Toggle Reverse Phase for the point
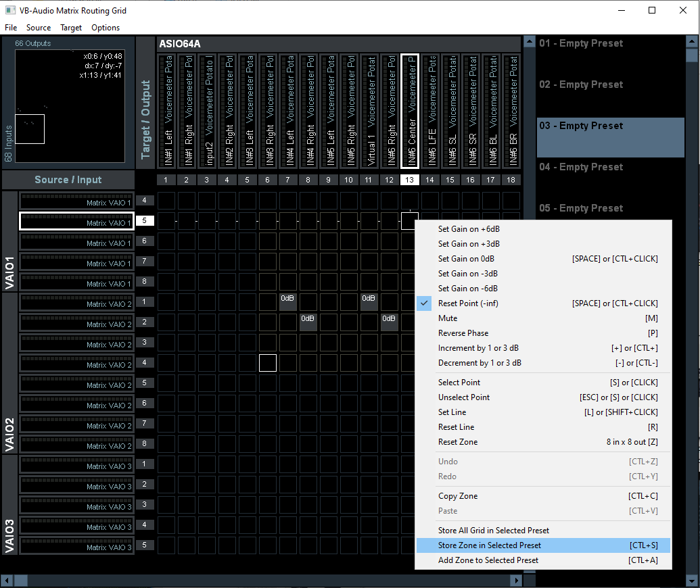Image resolution: width=700 pixels, height=588 pixels. coord(463,333)
